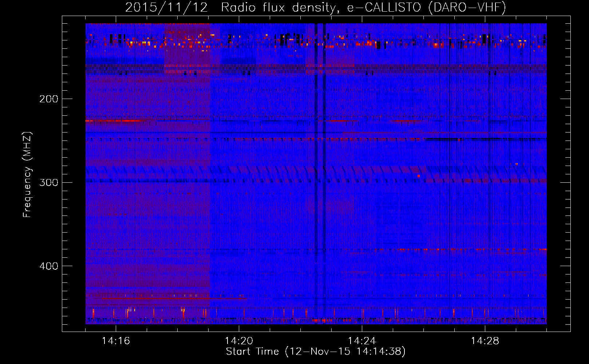Click the 14:28 time tick label
This screenshot has width=589, height=364.
[x=485, y=341]
